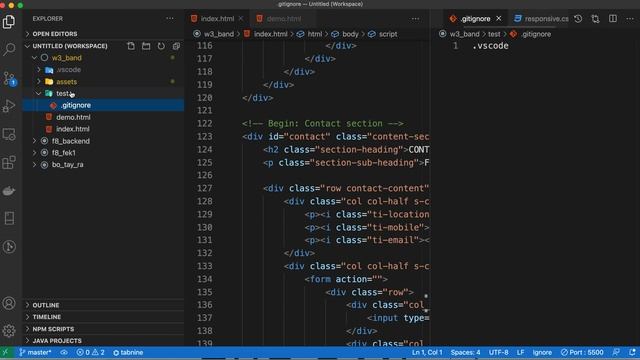Switch to the responsive.css tab
This screenshot has width=640, height=360.
546,18
